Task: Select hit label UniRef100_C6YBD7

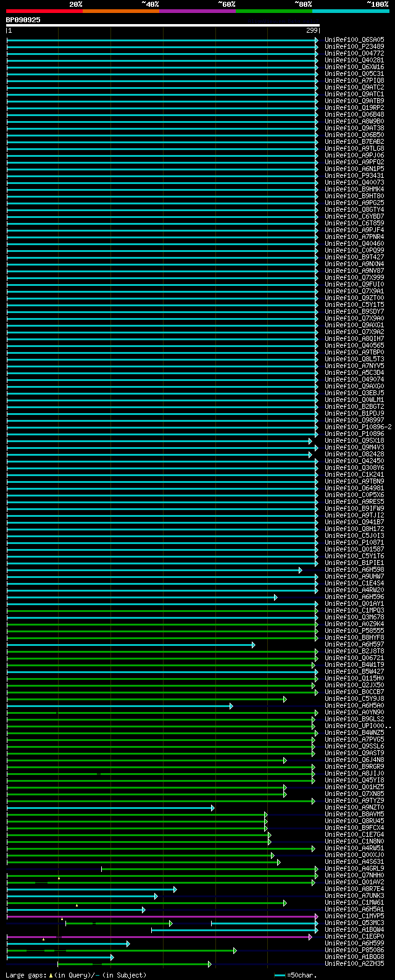Action: tap(354, 216)
